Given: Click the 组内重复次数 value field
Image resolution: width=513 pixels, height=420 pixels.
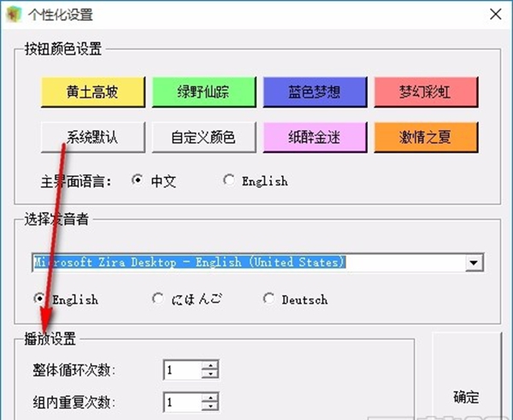Looking at the screenshot, I should click(183, 402).
